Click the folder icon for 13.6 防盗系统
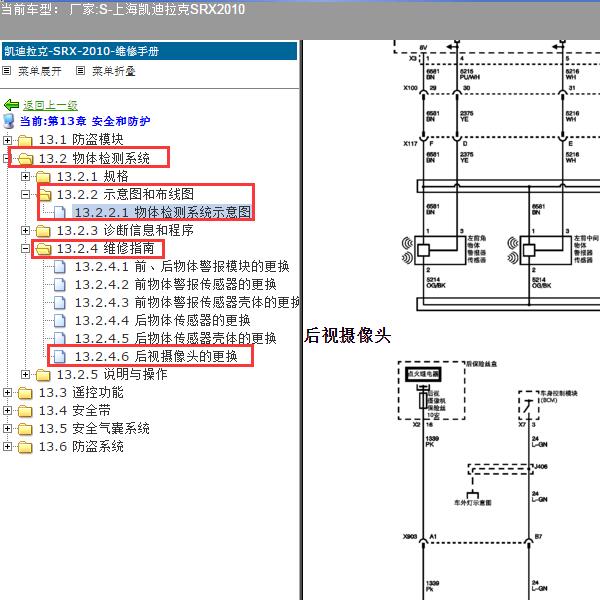The image size is (600, 600). coord(25,447)
